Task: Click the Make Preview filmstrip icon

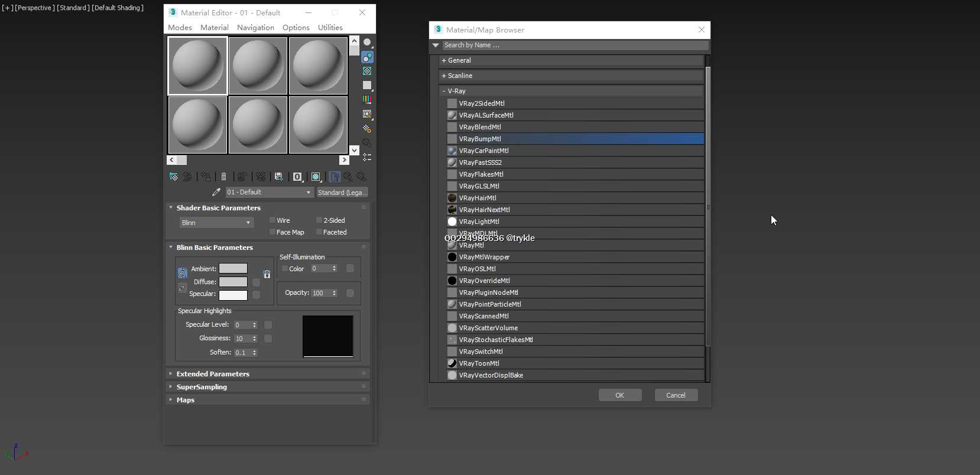Action: point(367,114)
